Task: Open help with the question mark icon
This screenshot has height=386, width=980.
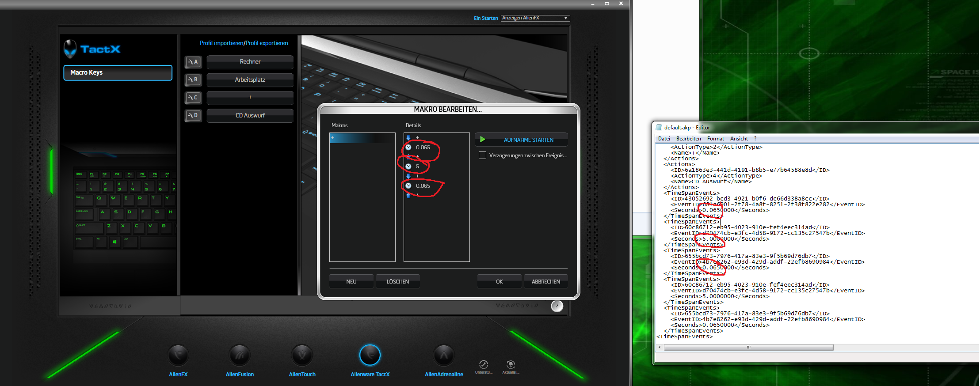Action: click(557, 306)
